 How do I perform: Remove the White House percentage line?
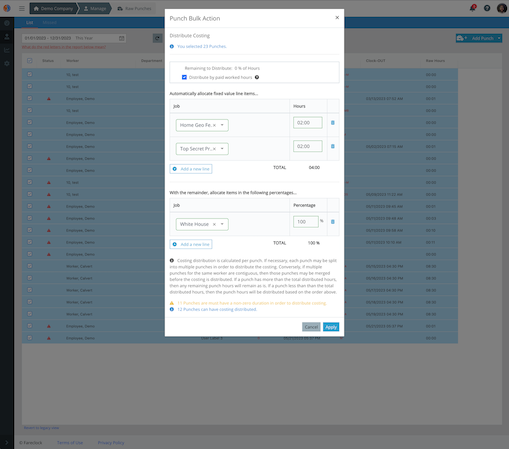(333, 222)
